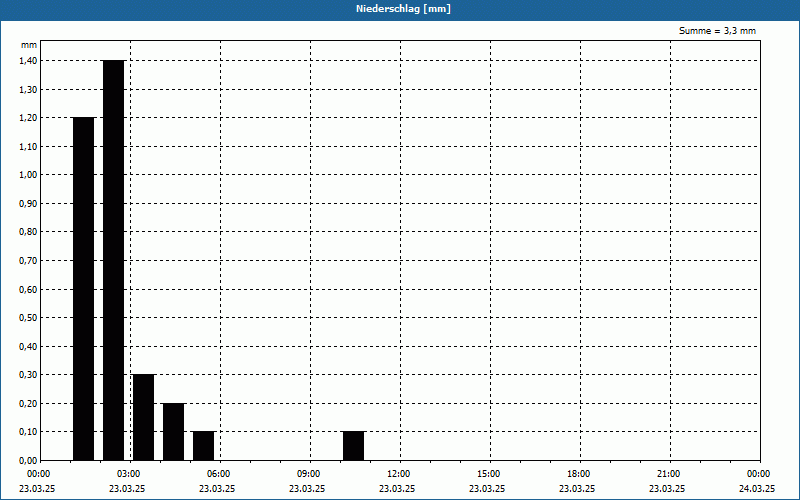Select the 23.03.25 date under 06:00
This screenshot has width=800, height=500.
pos(217,489)
